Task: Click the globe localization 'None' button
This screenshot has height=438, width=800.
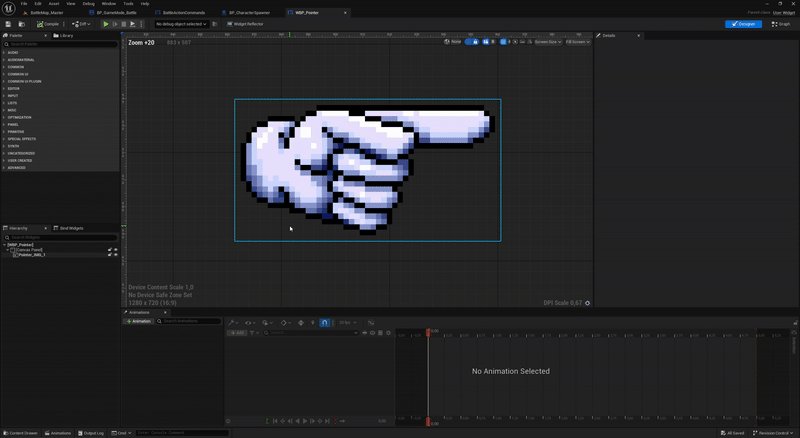Action: pyautogui.click(x=453, y=42)
